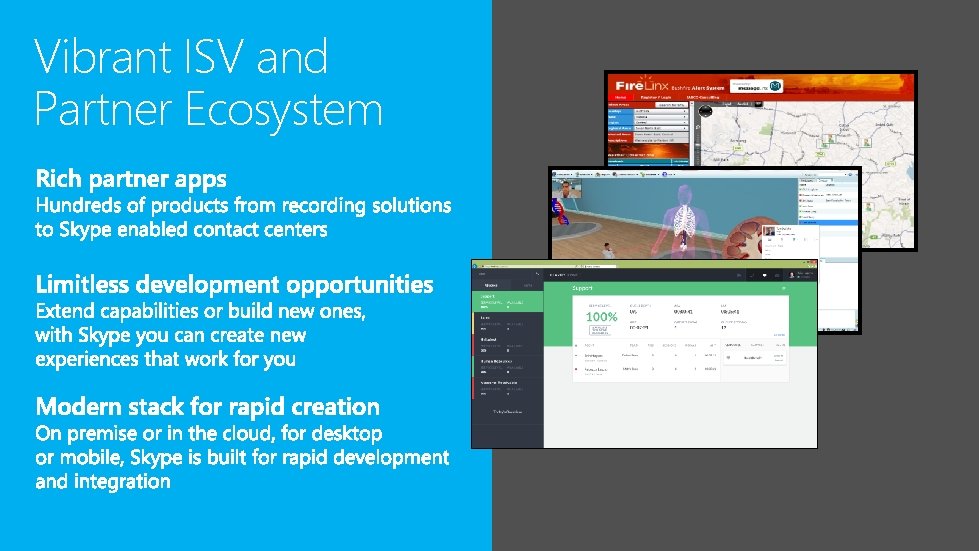This screenshot has width=979, height=551.
Task: Click the white chat bubble icon in dashboard top bar
Action: point(764,275)
